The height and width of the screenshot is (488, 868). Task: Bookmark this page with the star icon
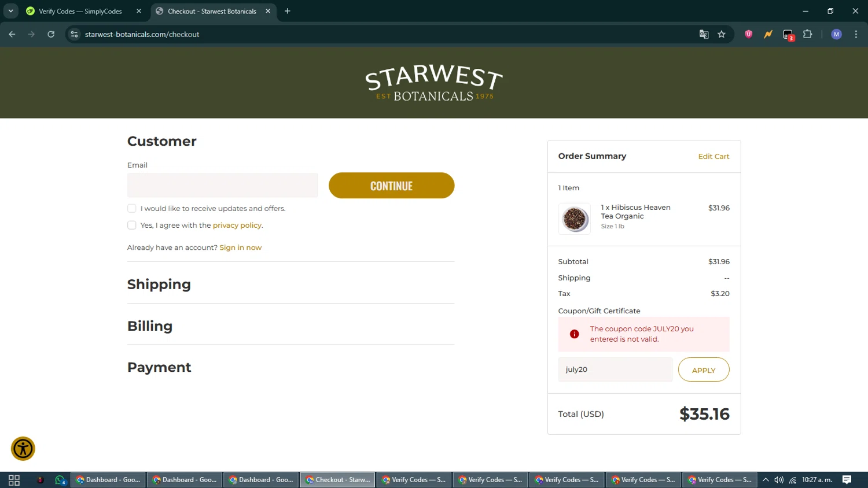[722, 34]
